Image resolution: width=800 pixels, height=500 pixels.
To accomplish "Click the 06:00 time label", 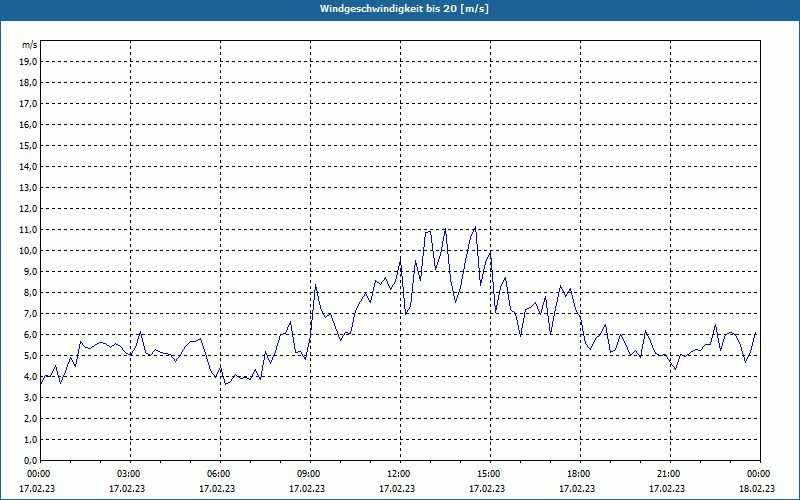I will [x=220, y=474].
